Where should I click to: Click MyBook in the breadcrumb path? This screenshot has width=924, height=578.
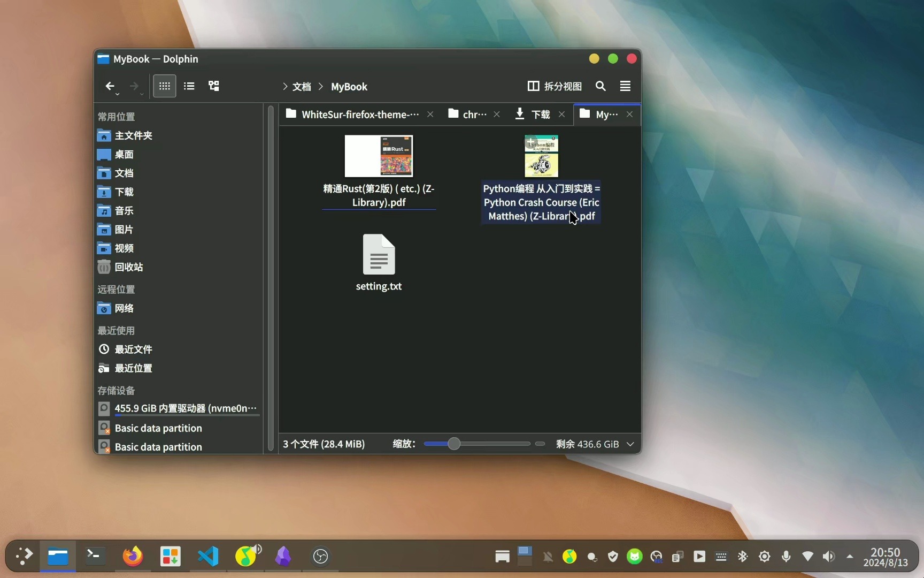[349, 87]
